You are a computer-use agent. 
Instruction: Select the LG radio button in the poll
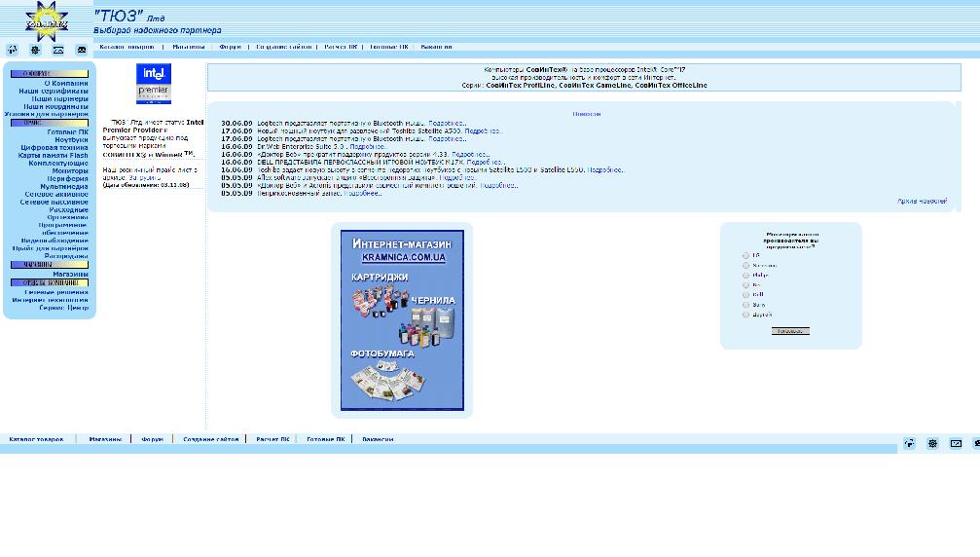pyautogui.click(x=745, y=256)
